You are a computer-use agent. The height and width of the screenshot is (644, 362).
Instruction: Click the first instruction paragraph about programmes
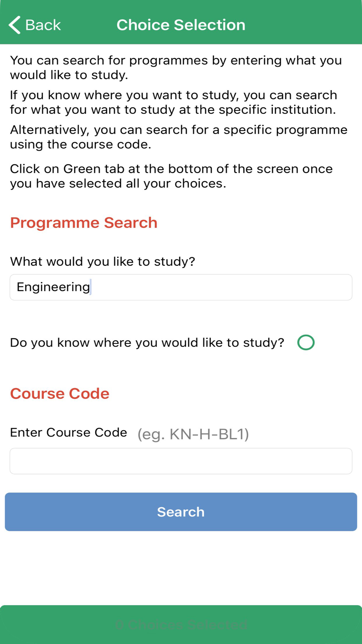(176, 67)
